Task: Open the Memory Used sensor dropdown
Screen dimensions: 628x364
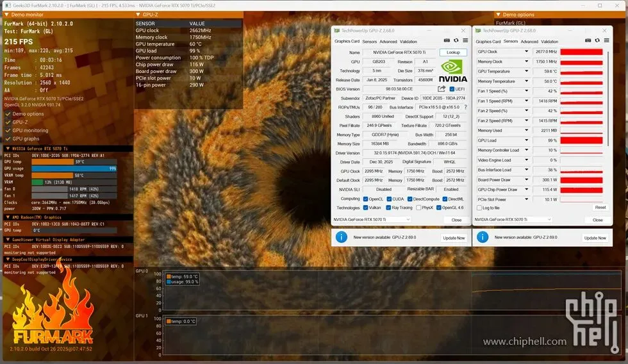Action: [x=526, y=131]
